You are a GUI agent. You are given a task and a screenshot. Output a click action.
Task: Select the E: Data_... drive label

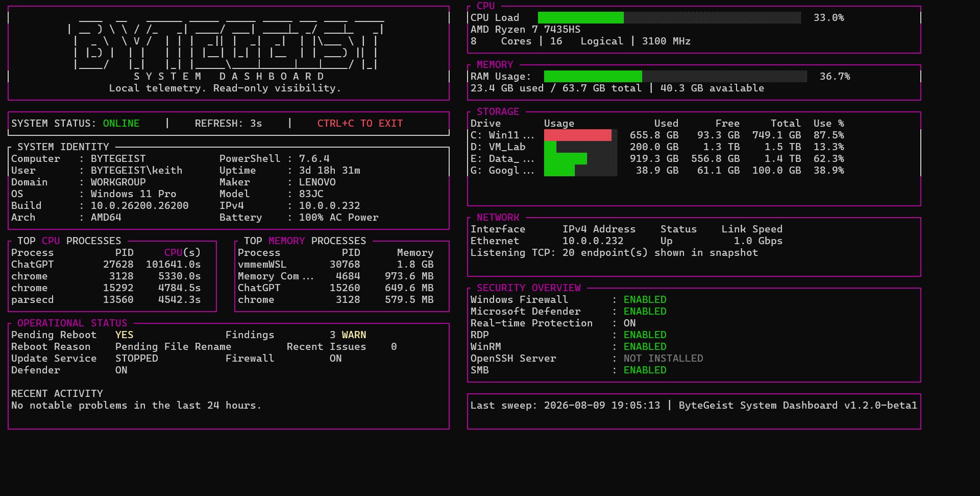[x=502, y=158]
